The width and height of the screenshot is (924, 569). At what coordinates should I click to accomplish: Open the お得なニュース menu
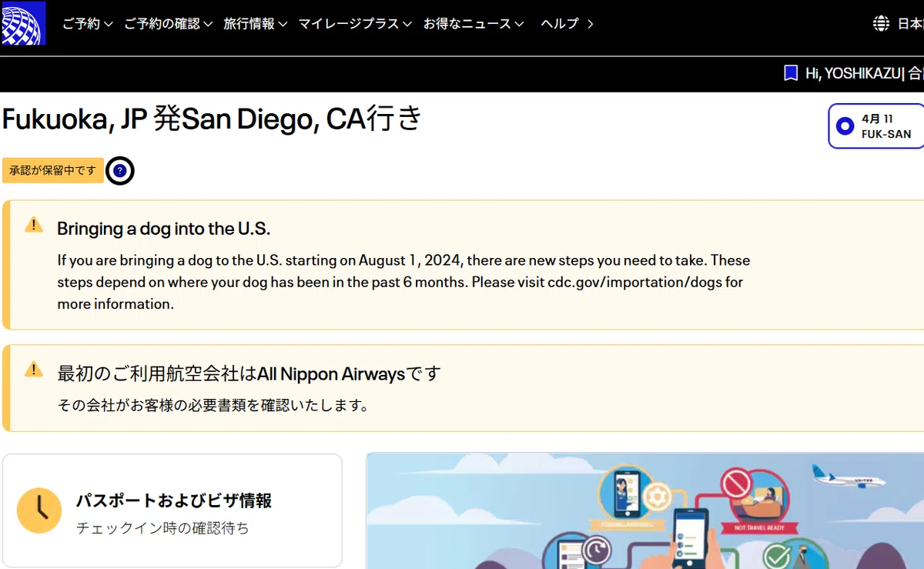coord(474,24)
